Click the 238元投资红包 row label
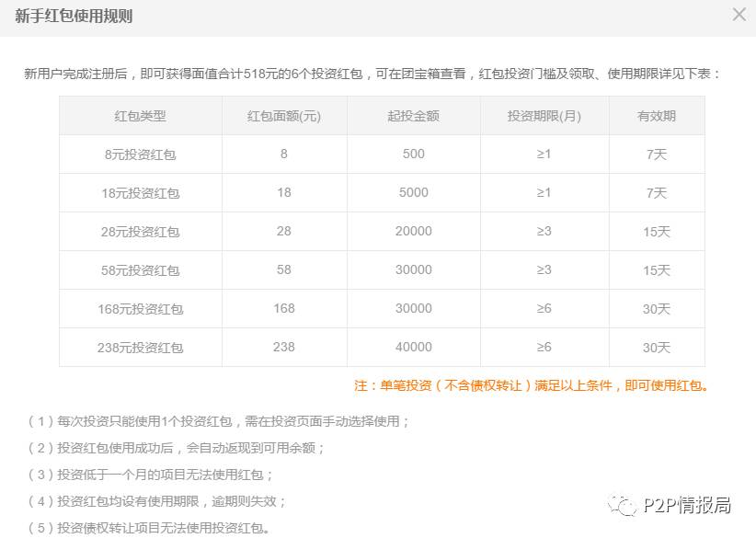Image resolution: width=756 pixels, height=538 pixels. coord(141,347)
